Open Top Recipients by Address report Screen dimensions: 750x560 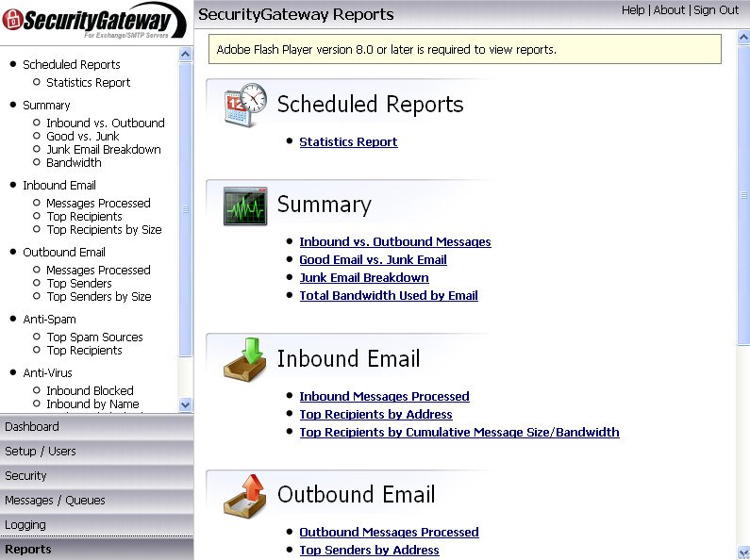coord(376,414)
